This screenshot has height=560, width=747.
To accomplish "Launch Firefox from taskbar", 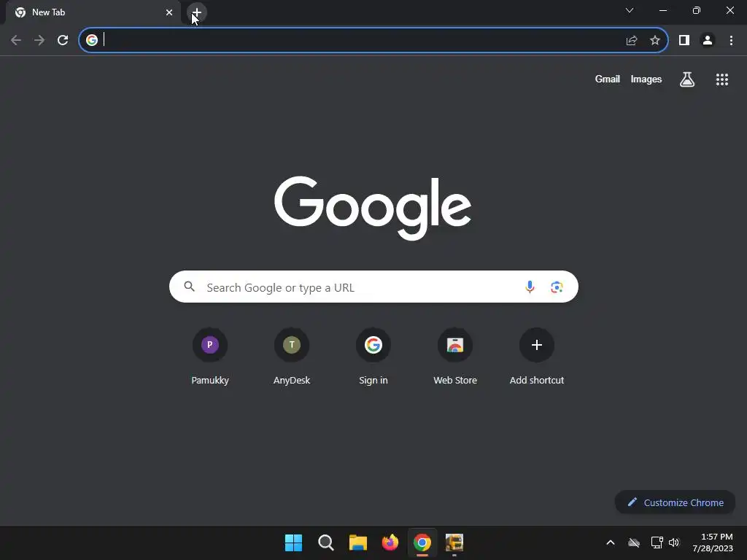I will click(390, 542).
